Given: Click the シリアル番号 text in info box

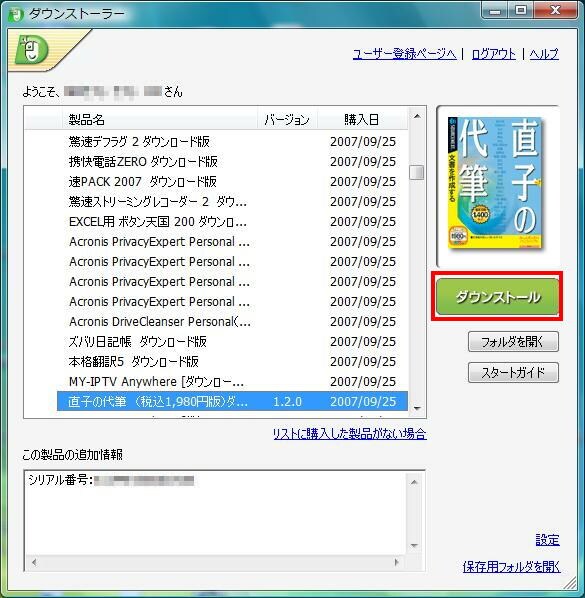Looking at the screenshot, I should click(60, 480).
